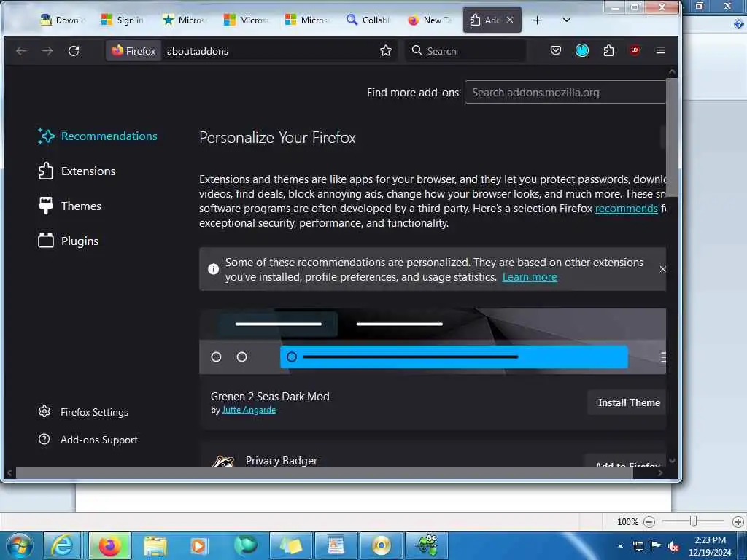Dismiss the personalized recommendations notice
Screen dimensions: 747x560
coord(662,269)
